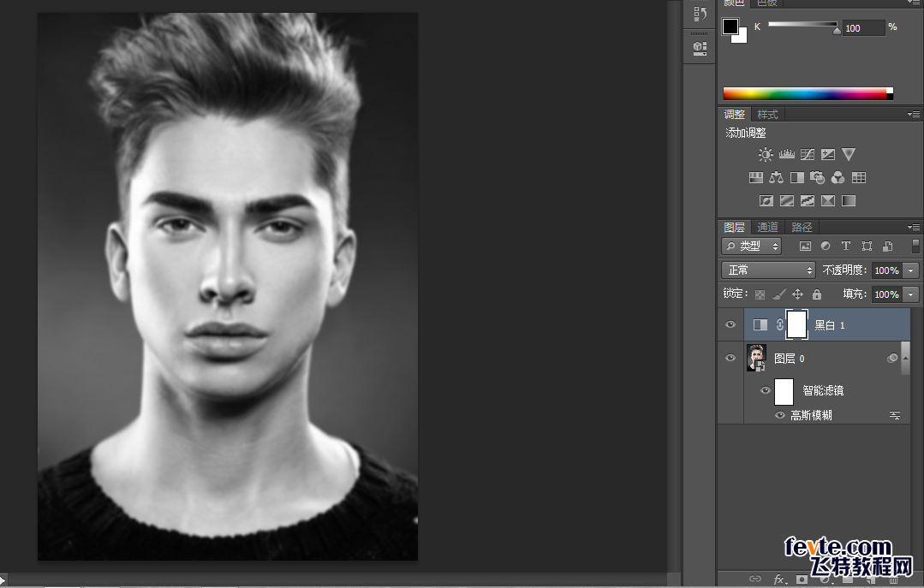
Task: Add a layer mask from panel bottom
Action: [802, 579]
